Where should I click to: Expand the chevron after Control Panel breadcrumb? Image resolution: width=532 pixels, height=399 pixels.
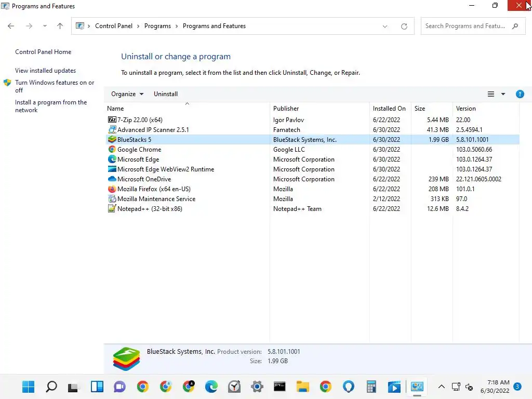click(x=138, y=26)
